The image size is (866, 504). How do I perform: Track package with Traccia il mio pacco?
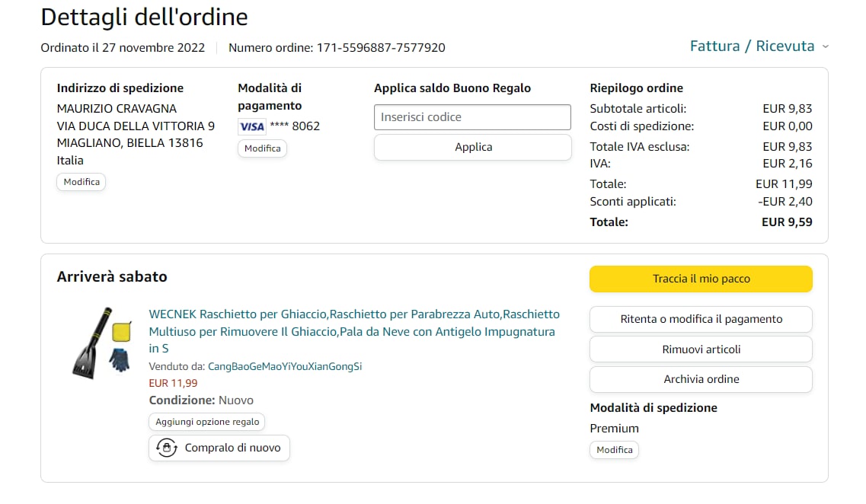coord(701,279)
